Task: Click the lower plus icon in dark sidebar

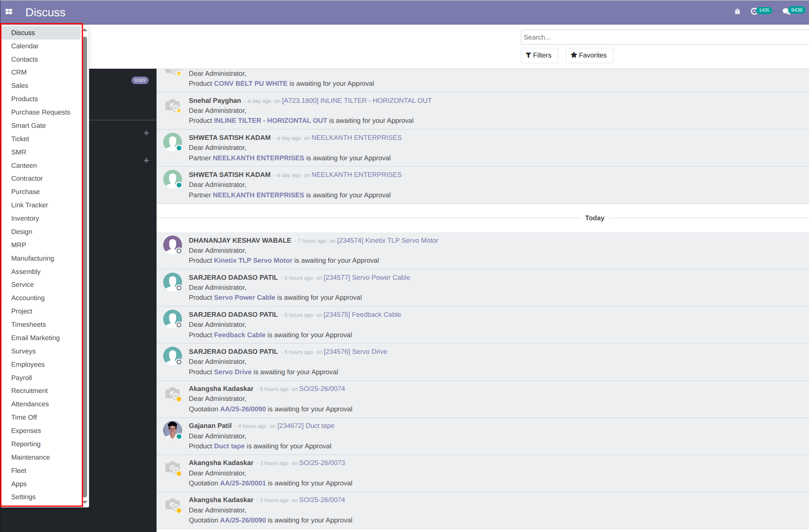Action: pos(146,161)
